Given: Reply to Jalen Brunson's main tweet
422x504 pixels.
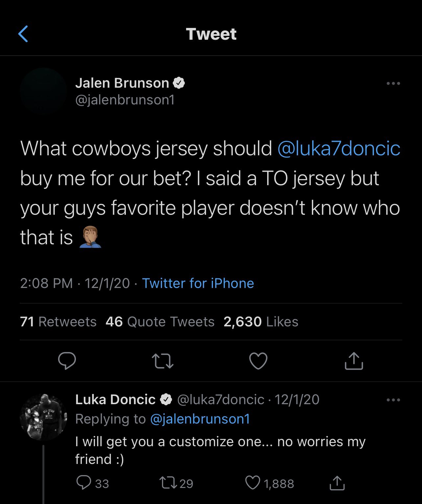Looking at the screenshot, I should click(67, 361).
